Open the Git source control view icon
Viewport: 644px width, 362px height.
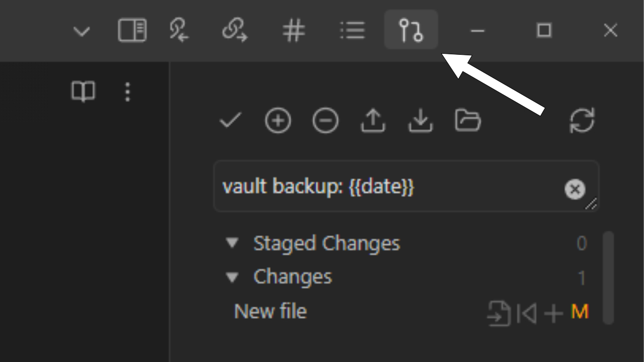pyautogui.click(x=411, y=30)
